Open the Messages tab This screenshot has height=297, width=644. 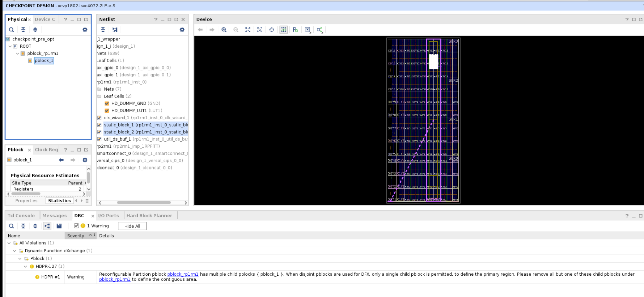click(x=55, y=216)
